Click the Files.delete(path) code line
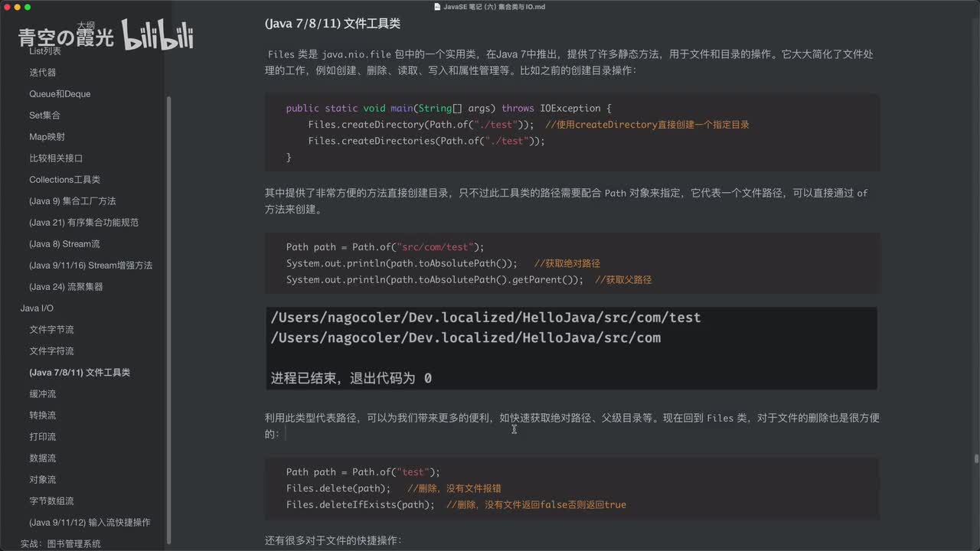980x551 pixels. pos(394,488)
